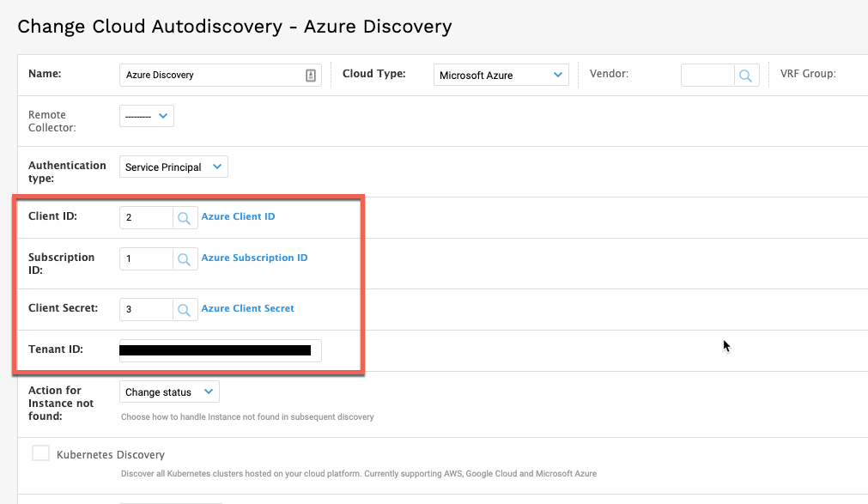Open the Azure Client ID link
Screen dimensions: 868x504
point(238,216)
